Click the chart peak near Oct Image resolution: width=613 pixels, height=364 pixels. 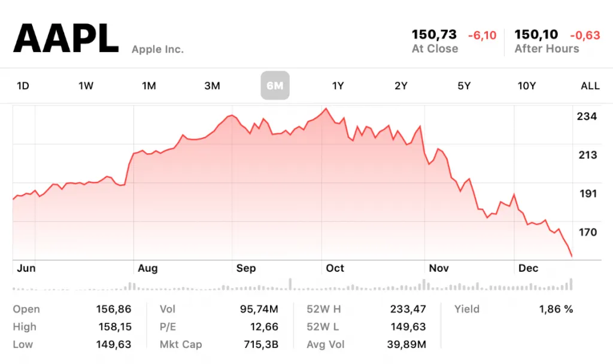click(x=326, y=109)
